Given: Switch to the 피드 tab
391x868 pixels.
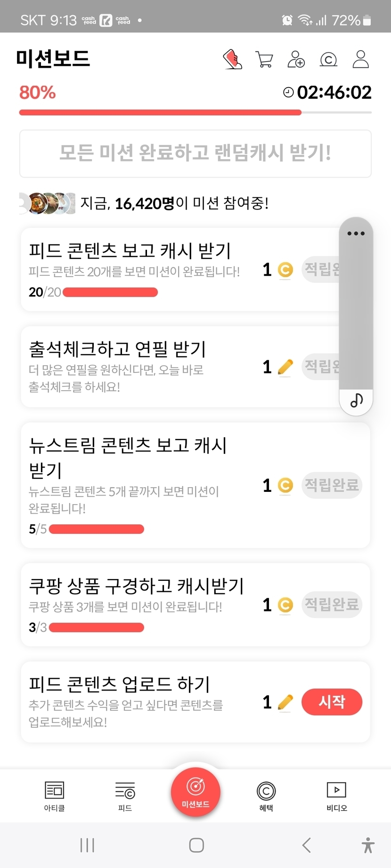Looking at the screenshot, I should point(125,796).
